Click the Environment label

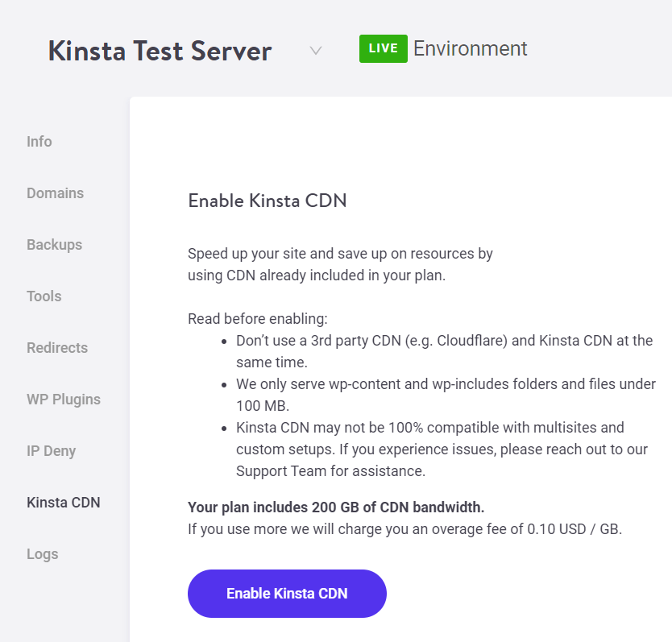click(x=470, y=48)
